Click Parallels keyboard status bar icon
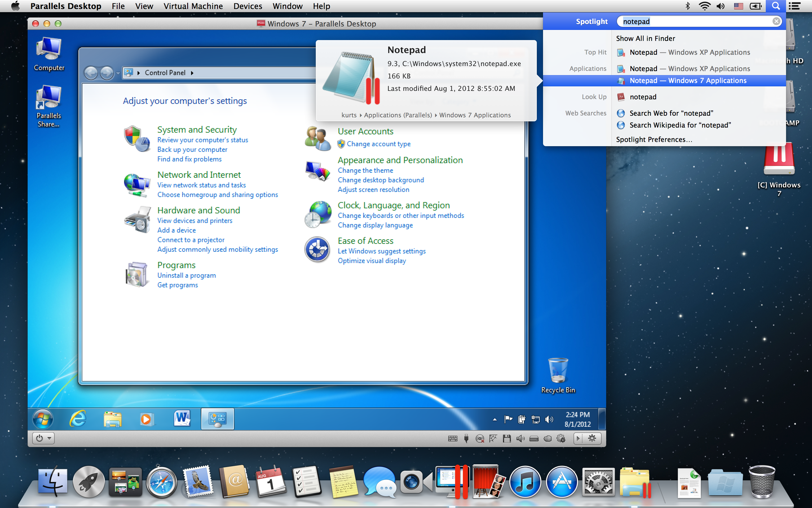The width and height of the screenshot is (812, 508). 453,439
